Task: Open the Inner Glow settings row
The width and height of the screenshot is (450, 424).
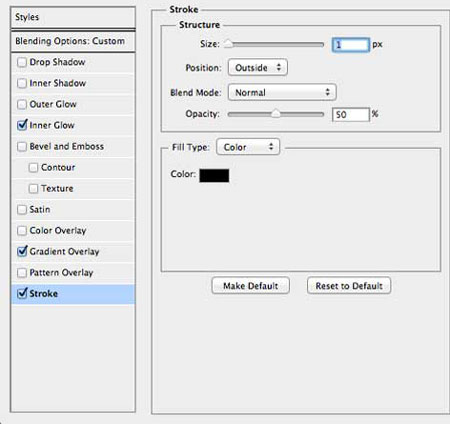Action: pos(73,125)
